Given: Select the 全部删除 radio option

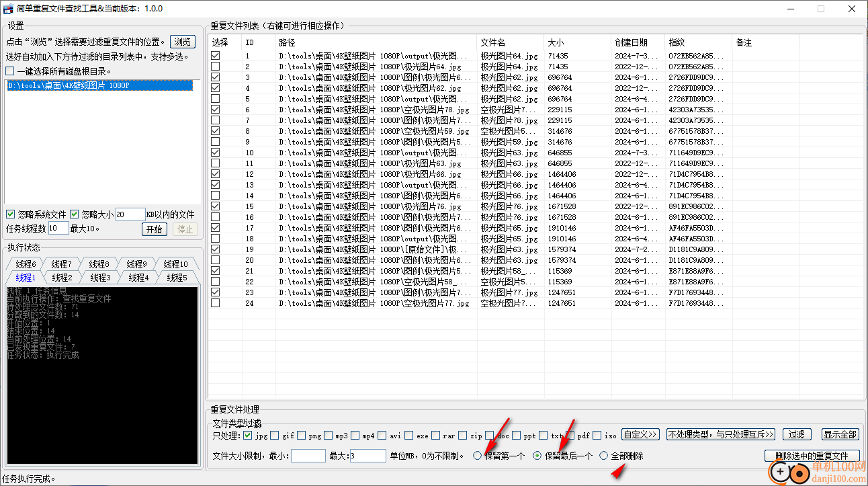Looking at the screenshot, I should tap(604, 456).
